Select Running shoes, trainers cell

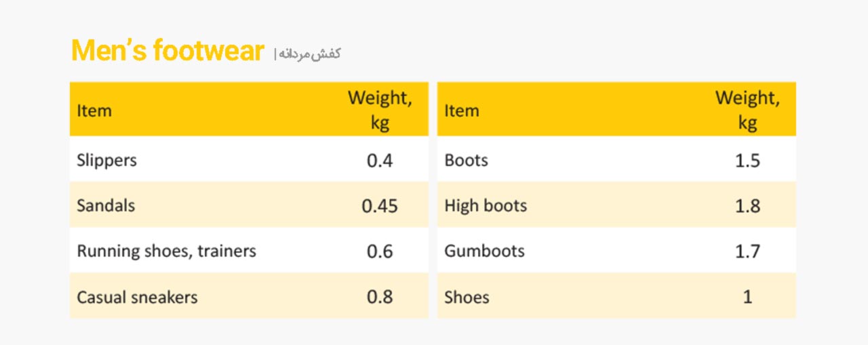166,251
